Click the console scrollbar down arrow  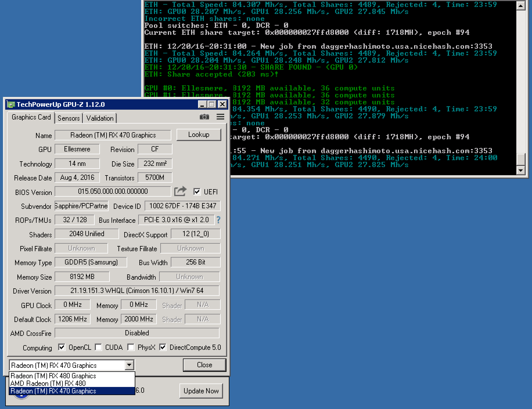pos(521,171)
